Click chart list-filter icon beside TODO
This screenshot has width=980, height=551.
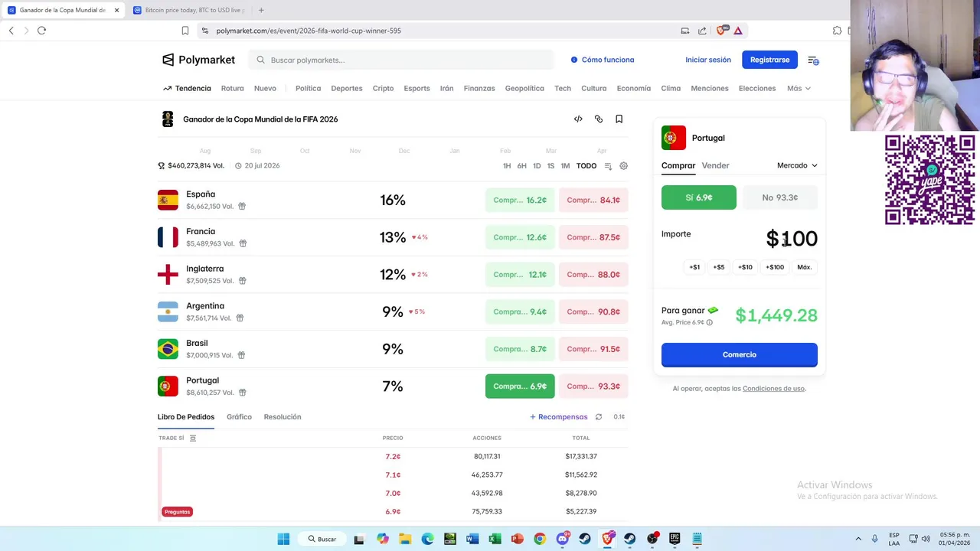pyautogui.click(x=608, y=166)
